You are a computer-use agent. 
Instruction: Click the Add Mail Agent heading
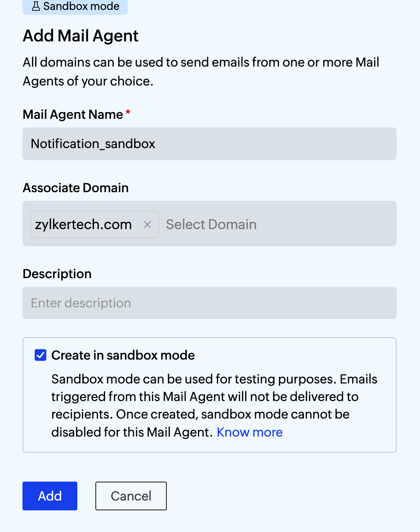pyautogui.click(x=80, y=36)
